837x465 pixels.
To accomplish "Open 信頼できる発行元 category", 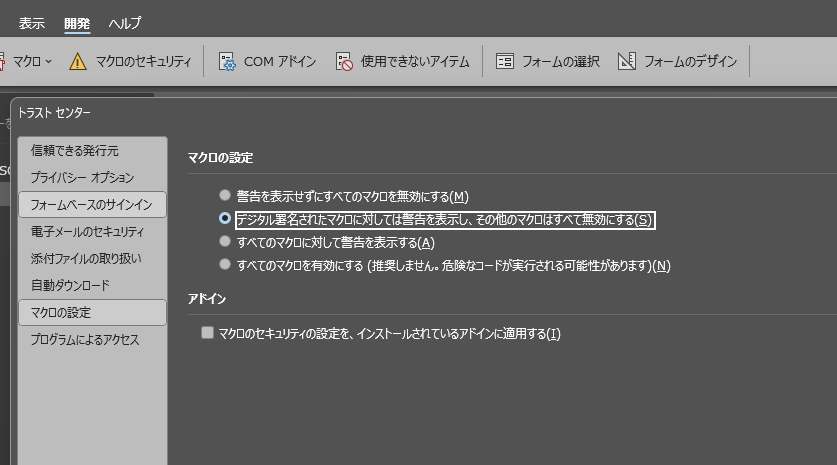I will tap(74, 151).
